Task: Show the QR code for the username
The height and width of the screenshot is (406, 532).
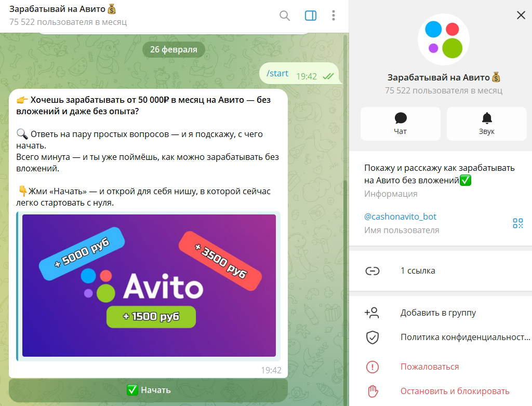Action: pos(517,223)
